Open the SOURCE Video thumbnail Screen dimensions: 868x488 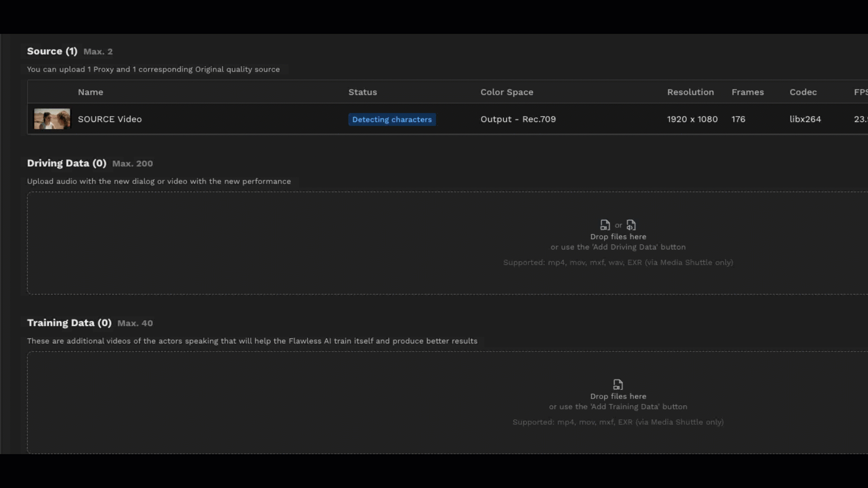pyautogui.click(x=52, y=119)
